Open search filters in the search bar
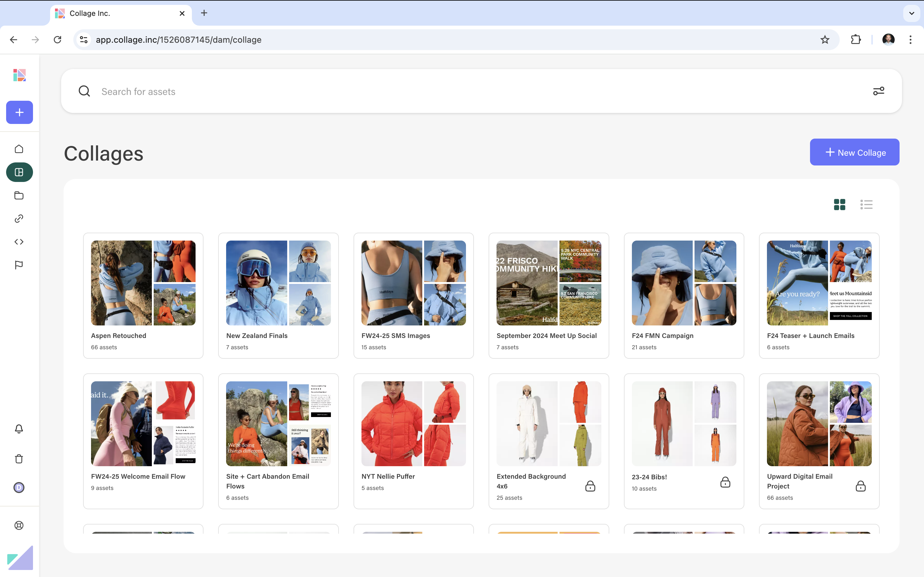The image size is (924, 577). (x=879, y=91)
